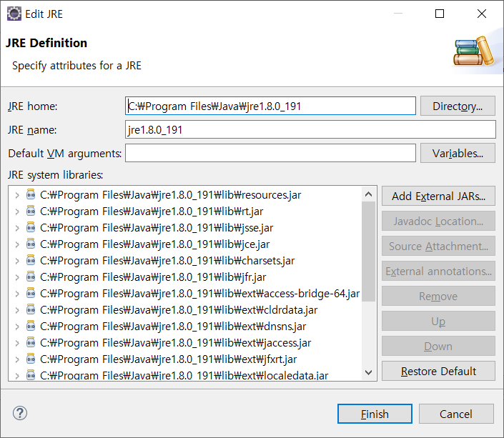Select the lib\jce.jar path row
Screen dimensions: 504x438
click(154, 244)
